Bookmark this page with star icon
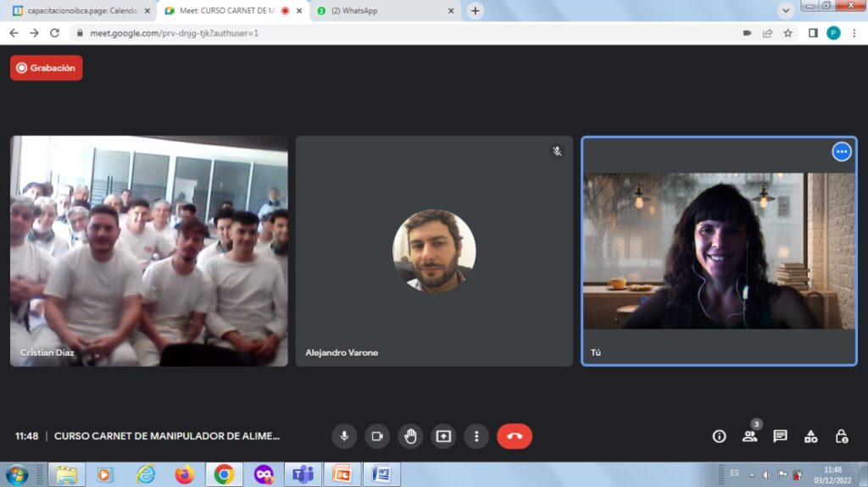This screenshot has width=868, height=487. point(787,33)
